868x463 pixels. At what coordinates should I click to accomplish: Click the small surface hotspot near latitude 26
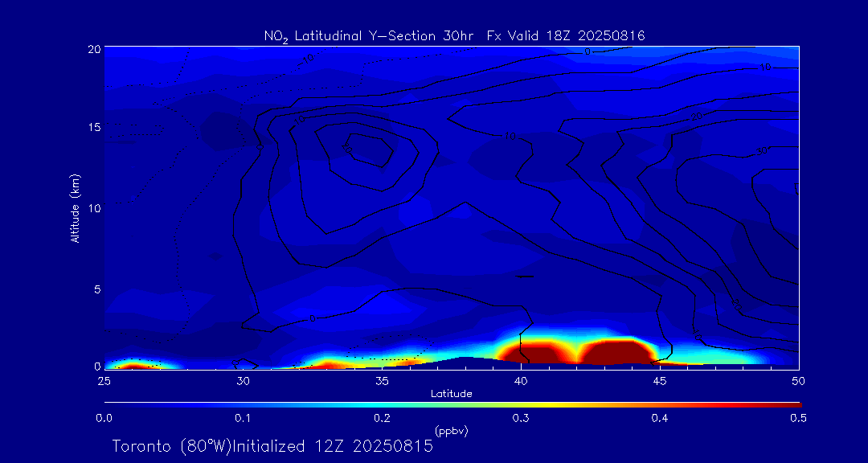[133, 365]
